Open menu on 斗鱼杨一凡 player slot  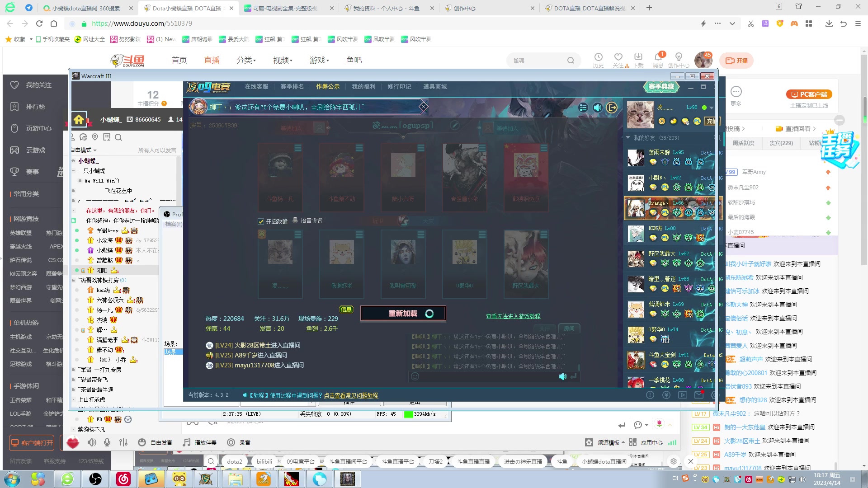tap(298, 148)
